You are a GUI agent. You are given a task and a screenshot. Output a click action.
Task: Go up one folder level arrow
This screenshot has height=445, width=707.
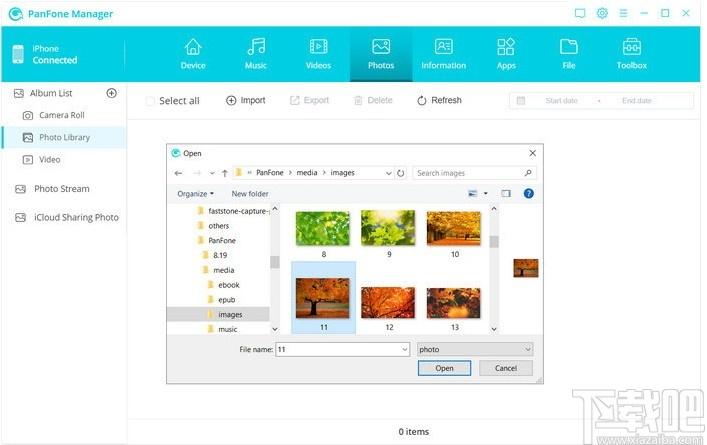pyautogui.click(x=225, y=173)
